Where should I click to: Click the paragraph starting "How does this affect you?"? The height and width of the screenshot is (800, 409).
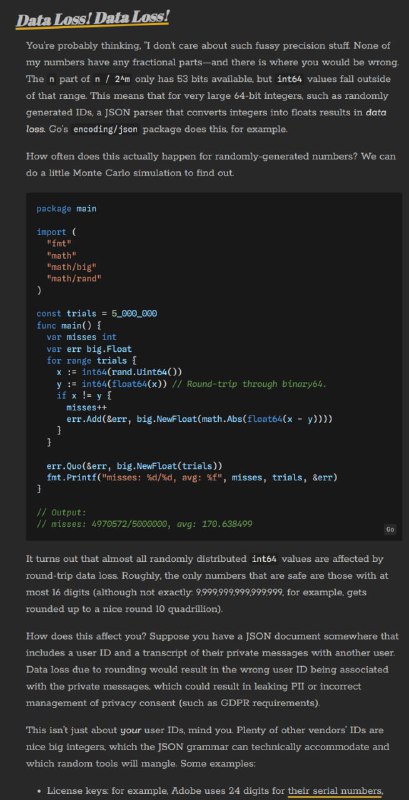(x=212, y=670)
